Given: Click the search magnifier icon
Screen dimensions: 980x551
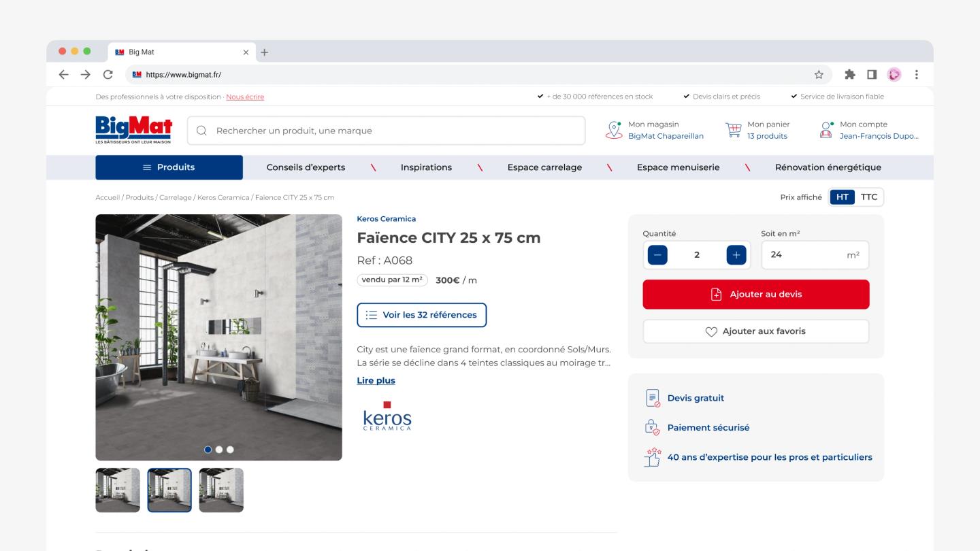Looking at the screenshot, I should [201, 131].
